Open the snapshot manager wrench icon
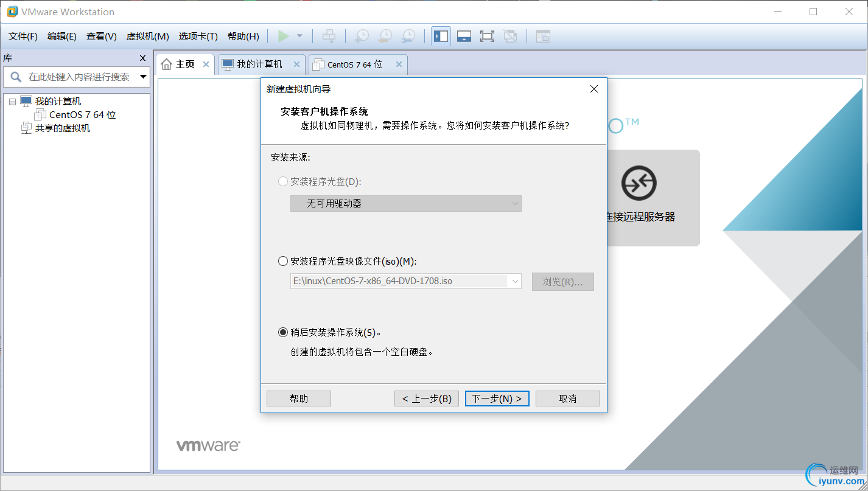Viewport: 868px width, 491px height. pos(408,37)
